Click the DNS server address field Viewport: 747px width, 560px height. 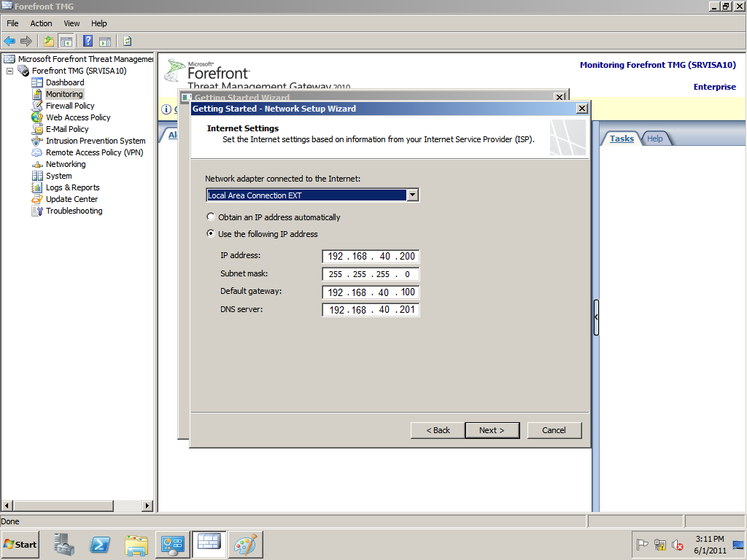click(x=371, y=310)
